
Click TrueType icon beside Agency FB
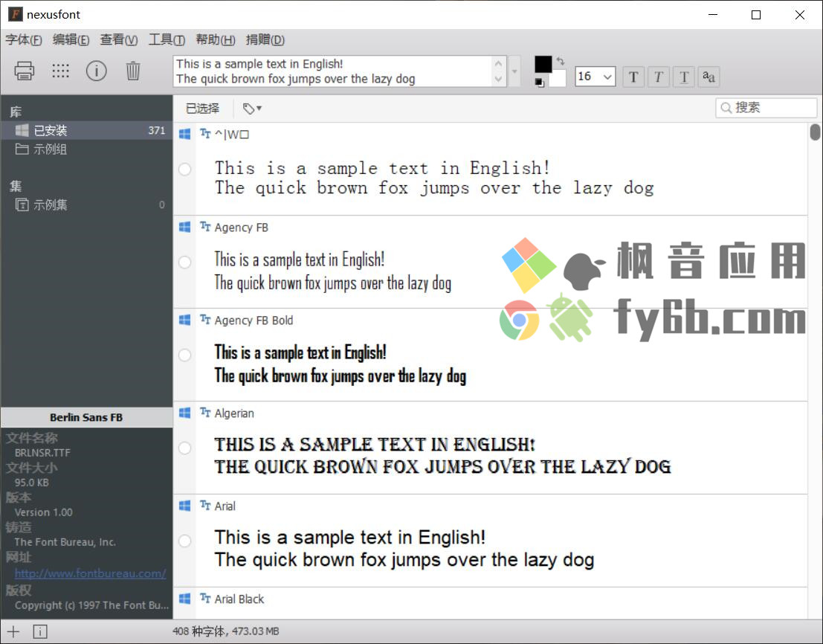tap(205, 226)
